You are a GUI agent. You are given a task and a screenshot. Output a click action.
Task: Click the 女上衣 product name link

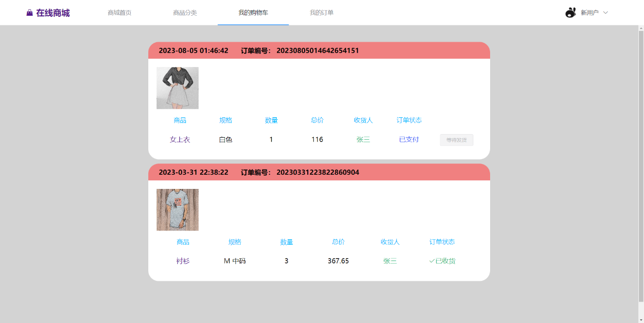[x=180, y=139]
